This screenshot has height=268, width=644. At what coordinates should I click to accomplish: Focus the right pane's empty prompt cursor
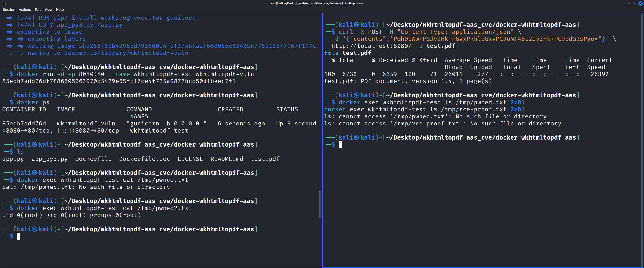pyautogui.click(x=340, y=145)
